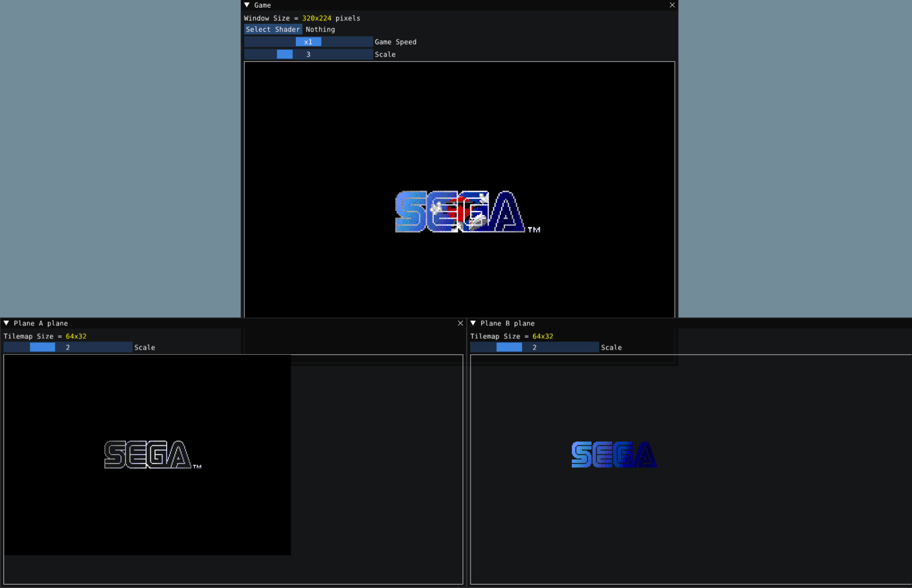
Task: Click the black game display background
Action: click(x=351, y=117)
